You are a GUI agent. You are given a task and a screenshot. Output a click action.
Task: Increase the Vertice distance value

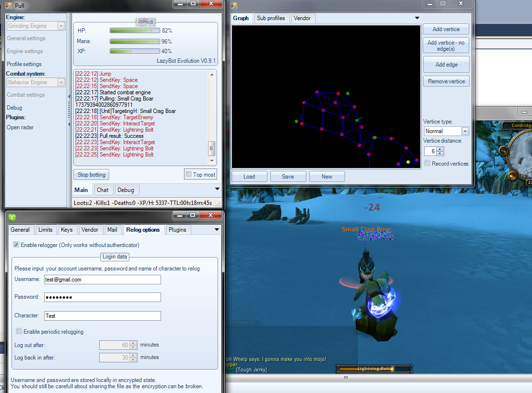[440, 149]
